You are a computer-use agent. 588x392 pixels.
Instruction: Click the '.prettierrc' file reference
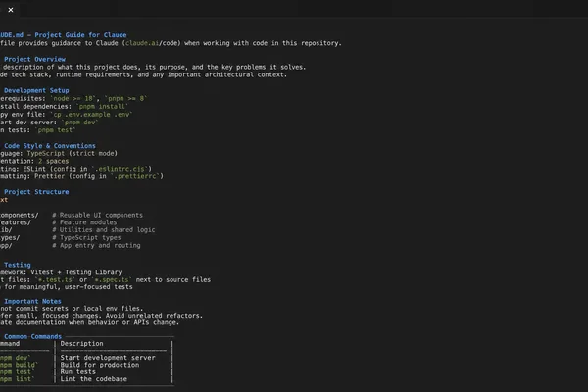(x=135, y=176)
